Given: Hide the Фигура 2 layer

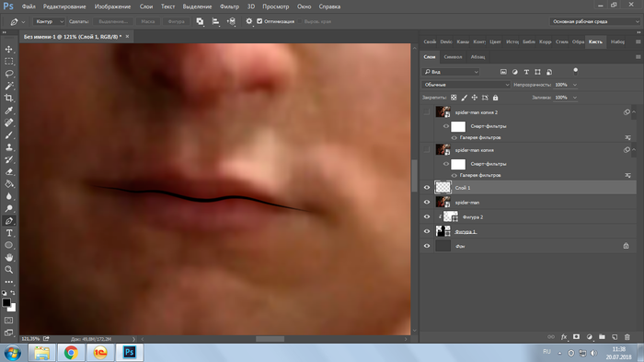Looking at the screenshot, I should tap(426, 216).
